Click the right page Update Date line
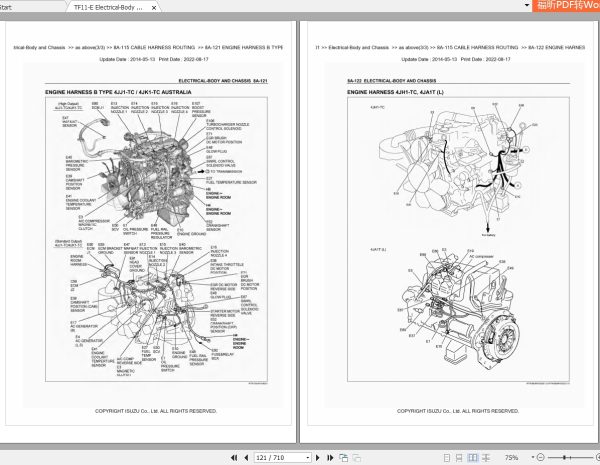 coord(456,59)
